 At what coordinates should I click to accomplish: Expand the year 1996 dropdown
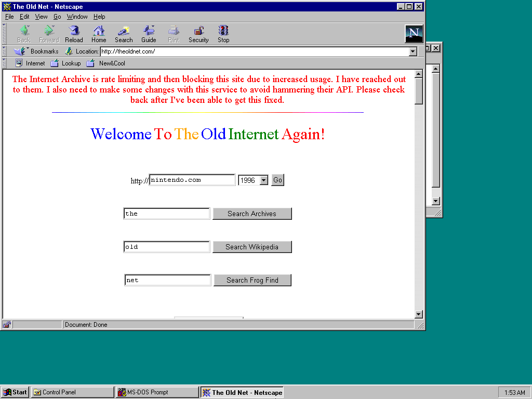[263, 180]
